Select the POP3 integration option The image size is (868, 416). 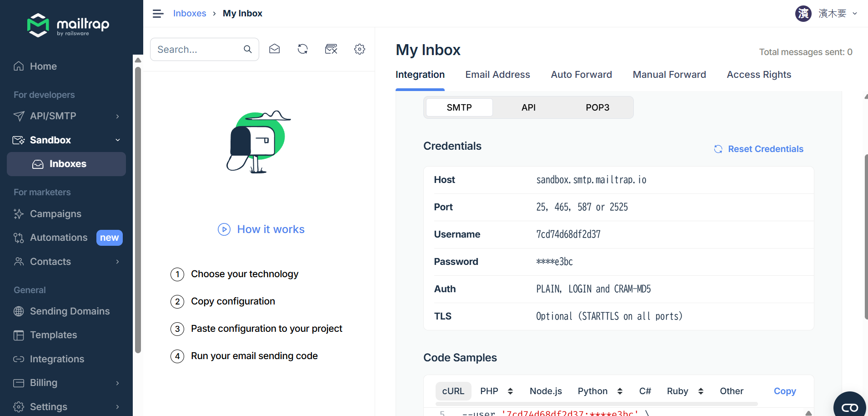tap(597, 107)
